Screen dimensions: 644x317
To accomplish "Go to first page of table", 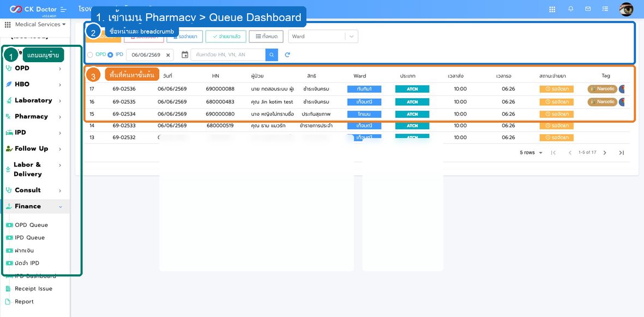I will click(x=553, y=153).
